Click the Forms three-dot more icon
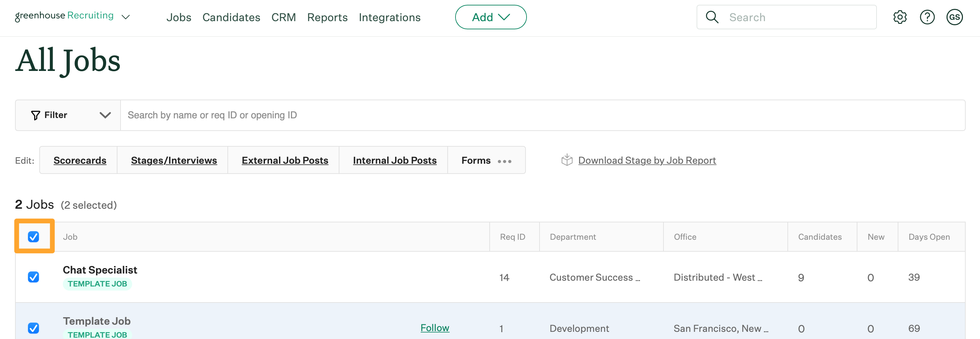The image size is (980, 339). tap(504, 161)
